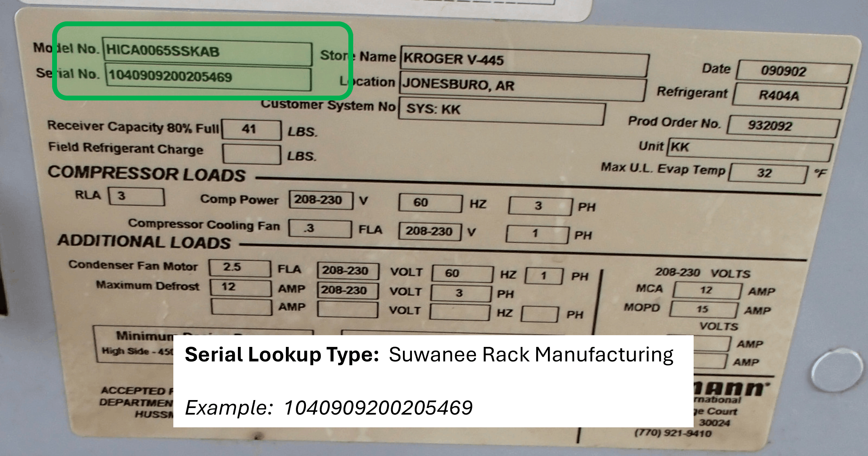Click the ADDITIONAL LOADS heading

click(144, 241)
